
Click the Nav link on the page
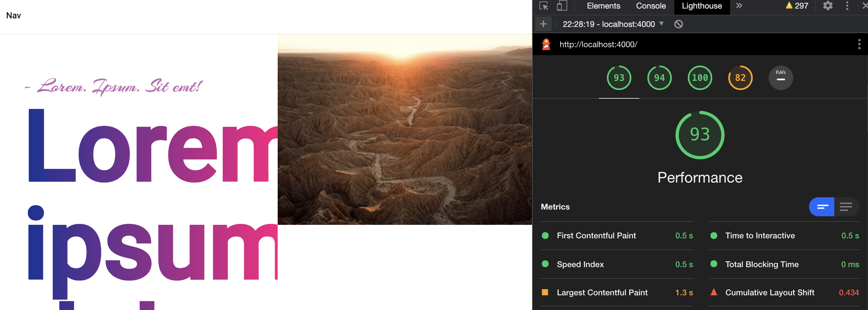click(13, 16)
